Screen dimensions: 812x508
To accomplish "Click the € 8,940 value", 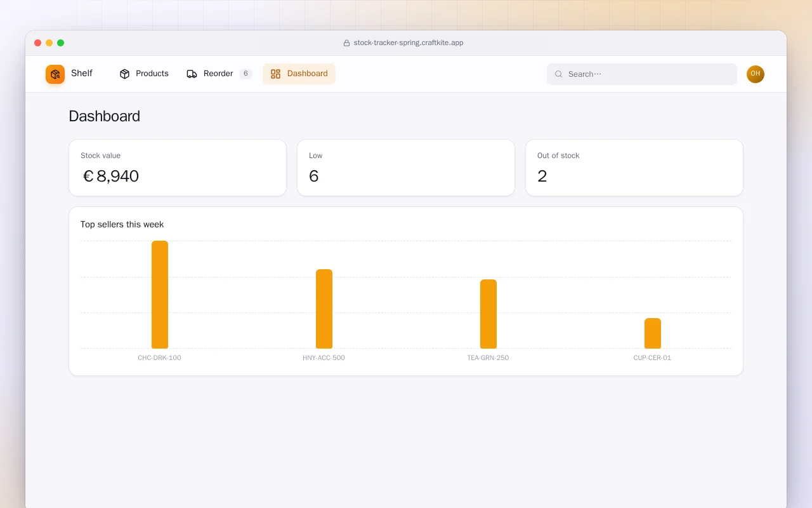I will (x=111, y=176).
